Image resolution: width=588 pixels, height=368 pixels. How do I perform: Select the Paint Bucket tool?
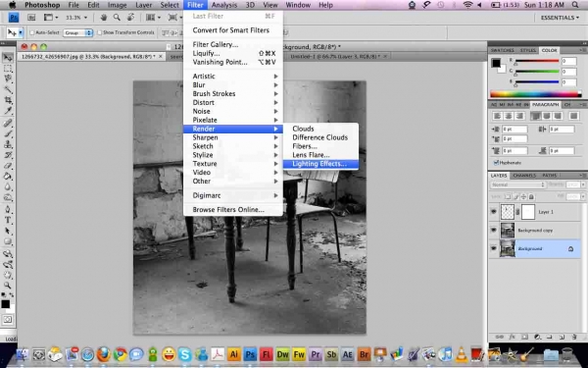(8, 176)
